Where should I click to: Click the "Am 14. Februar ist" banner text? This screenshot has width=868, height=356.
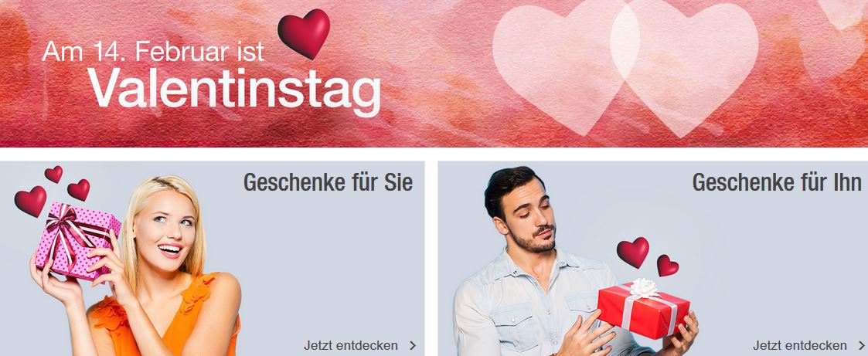(x=153, y=52)
